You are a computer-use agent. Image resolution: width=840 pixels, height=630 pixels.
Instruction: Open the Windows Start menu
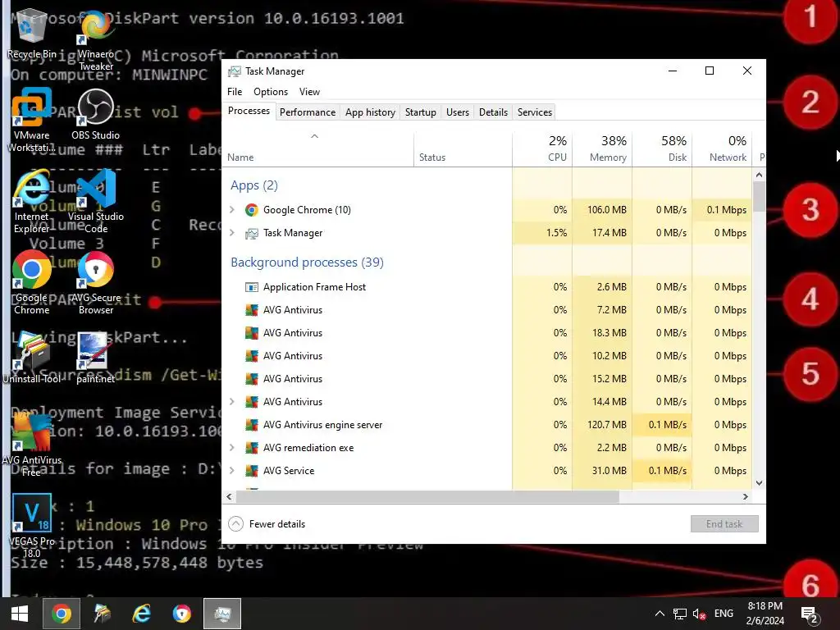(20, 614)
